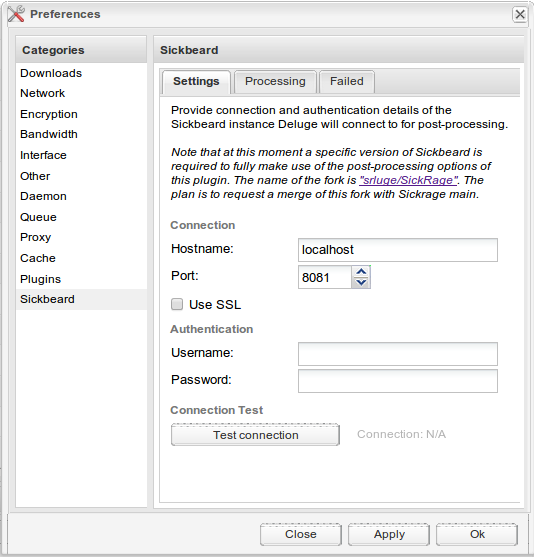Open the Proxy category
The width and height of the screenshot is (534, 557).
click(81, 237)
